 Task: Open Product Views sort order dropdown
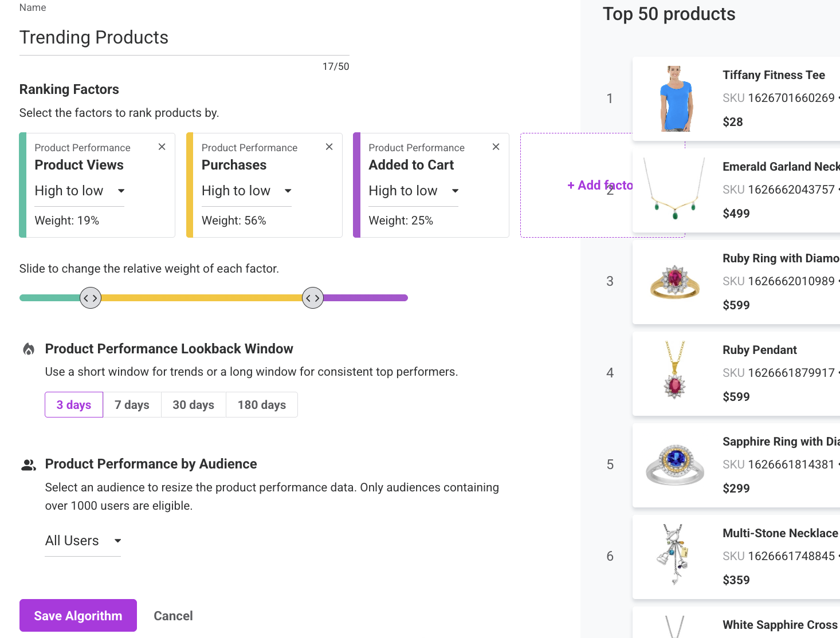pyautogui.click(x=80, y=191)
